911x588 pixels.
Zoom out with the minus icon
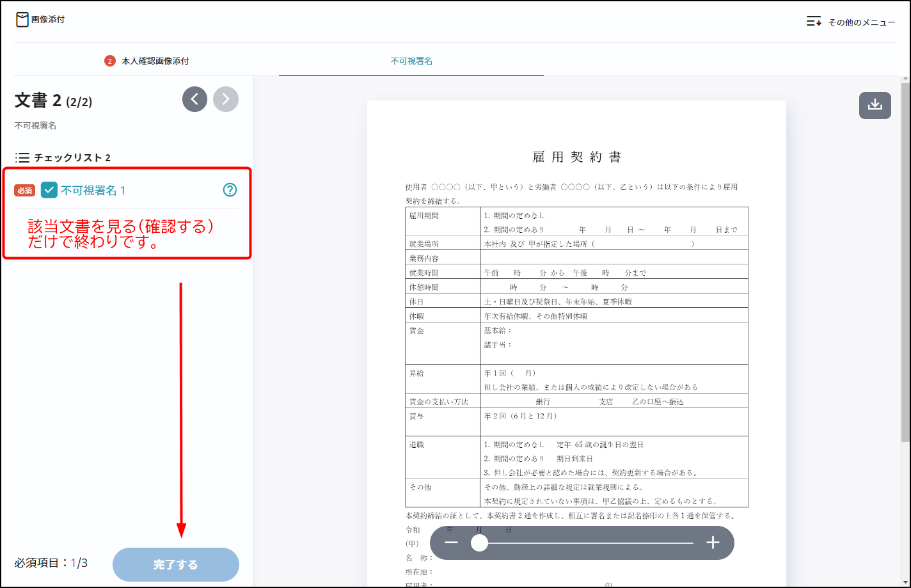pyautogui.click(x=451, y=543)
